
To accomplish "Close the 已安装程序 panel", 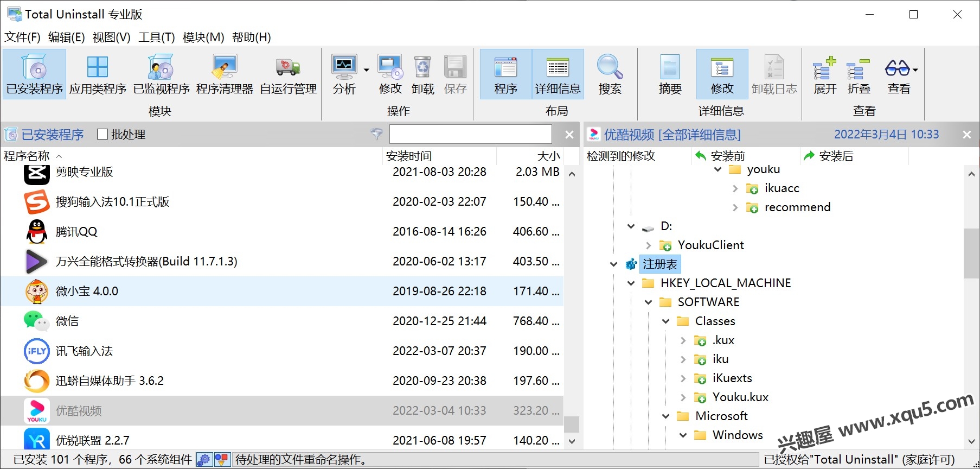I will pyautogui.click(x=569, y=135).
